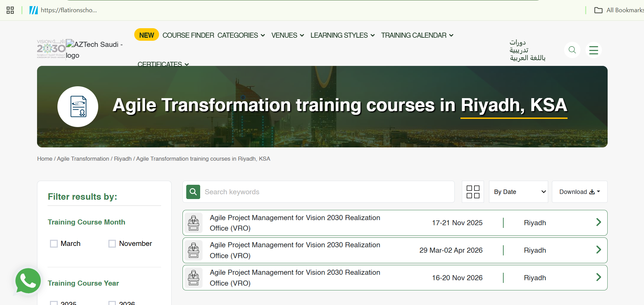
Task: Click trainer icon for 29 Mar-02 Apr 2026 course
Action: 194,250
